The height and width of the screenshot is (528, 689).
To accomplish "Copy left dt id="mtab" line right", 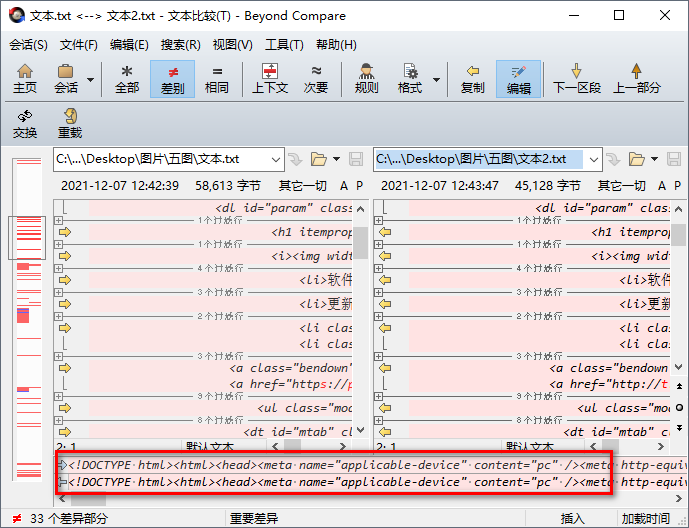I will pyautogui.click(x=65, y=432).
